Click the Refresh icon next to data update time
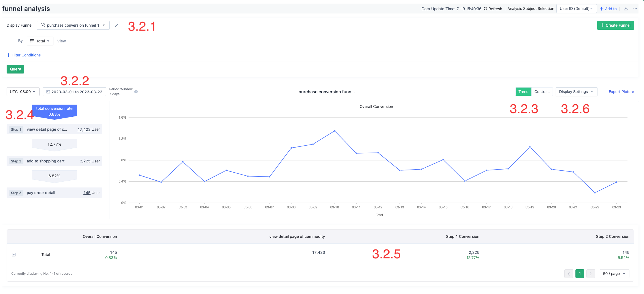 point(485,9)
